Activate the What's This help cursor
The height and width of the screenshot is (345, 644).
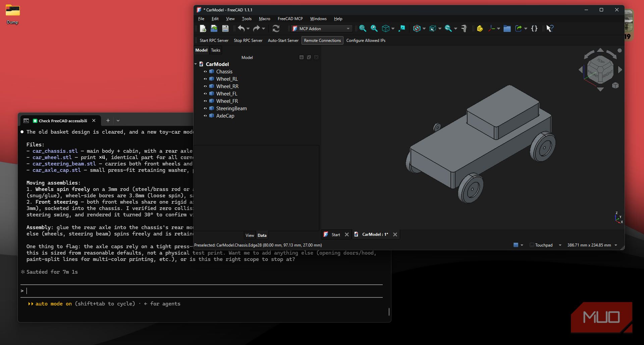pyautogui.click(x=550, y=29)
